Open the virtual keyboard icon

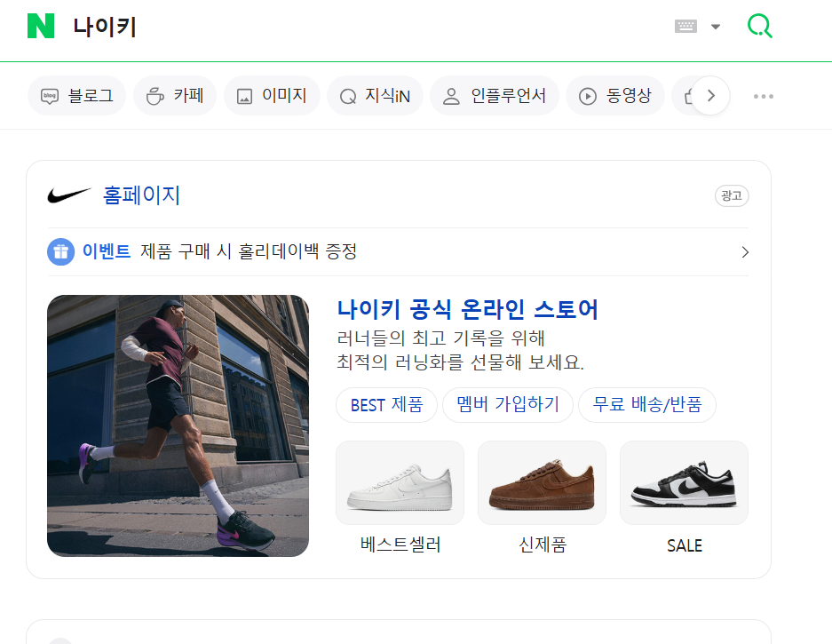[685, 26]
